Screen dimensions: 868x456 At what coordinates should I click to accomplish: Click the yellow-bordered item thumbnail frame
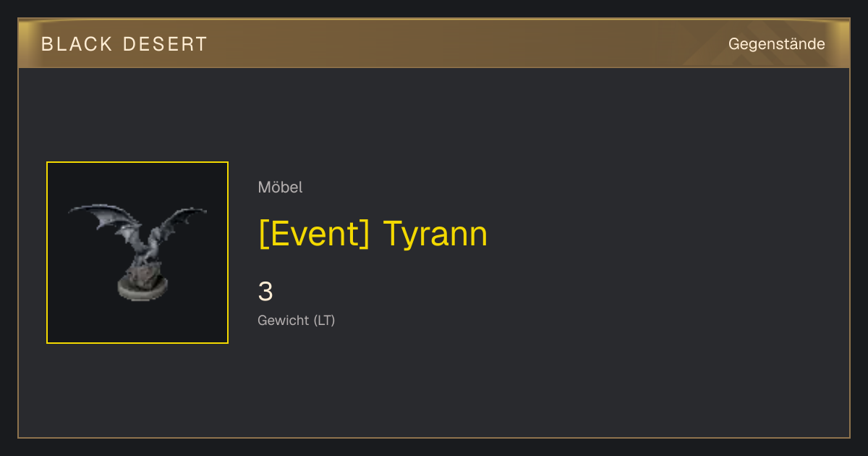(137, 253)
